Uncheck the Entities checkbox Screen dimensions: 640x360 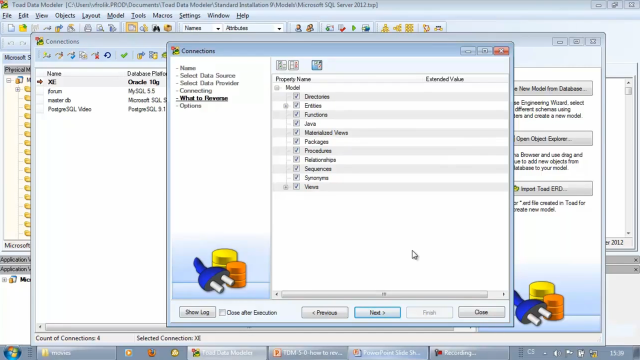tap(297, 105)
